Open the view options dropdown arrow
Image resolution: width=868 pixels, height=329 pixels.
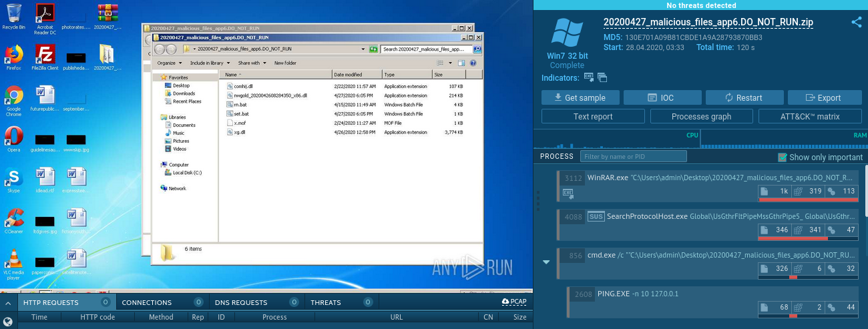tap(450, 63)
